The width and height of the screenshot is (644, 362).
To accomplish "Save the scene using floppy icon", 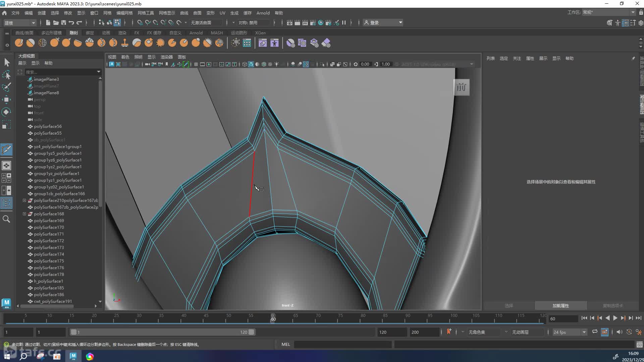I will [x=63, y=22].
